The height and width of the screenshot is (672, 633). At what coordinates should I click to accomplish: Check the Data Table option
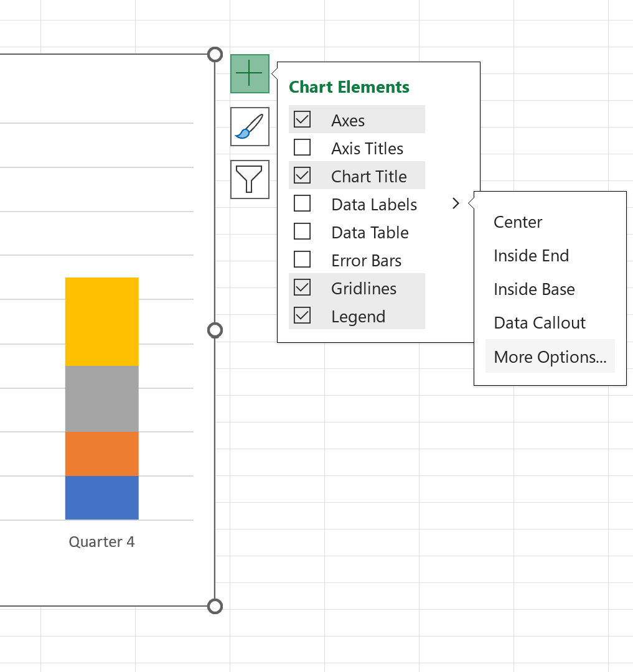pos(302,231)
